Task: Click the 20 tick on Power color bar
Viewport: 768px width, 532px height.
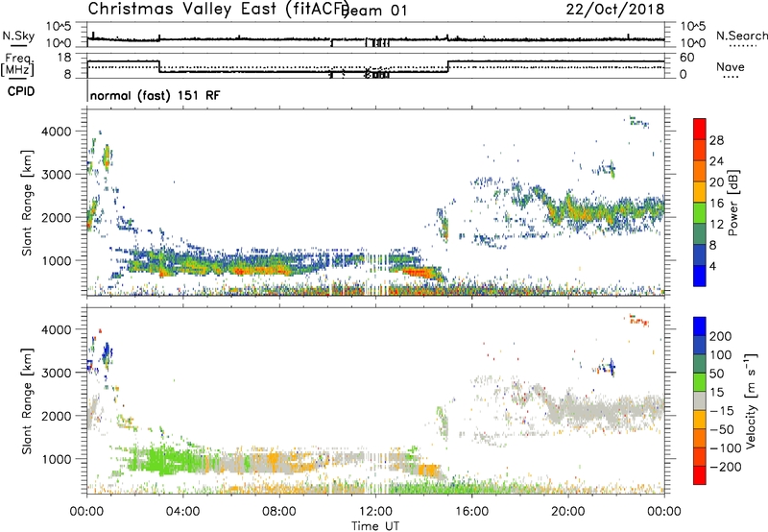Action: tap(716, 182)
